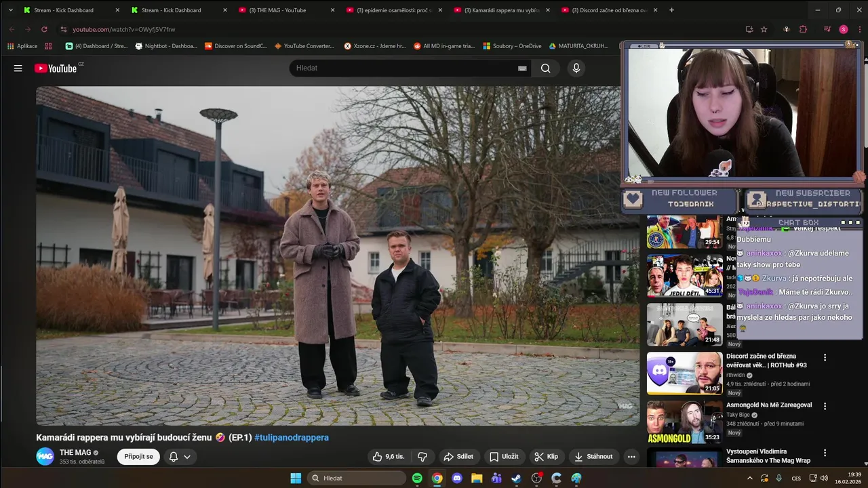Open Soubory – OneDrive bookmark
The image size is (868, 488).
[x=512, y=46]
